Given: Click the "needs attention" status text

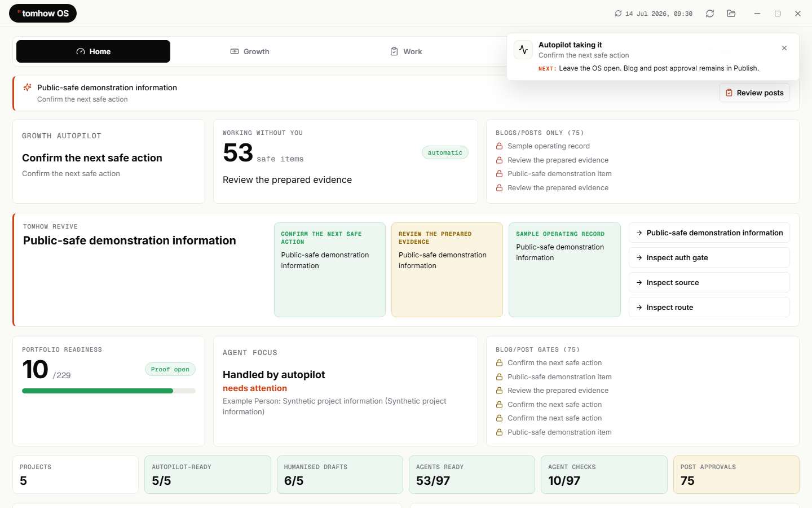Looking at the screenshot, I should coord(255,388).
